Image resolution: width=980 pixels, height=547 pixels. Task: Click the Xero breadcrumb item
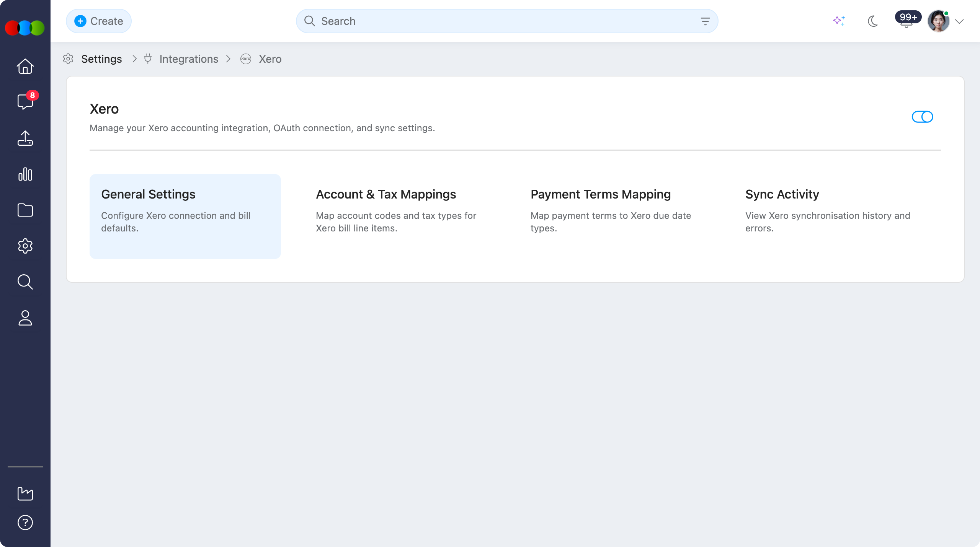tap(270, 59)
